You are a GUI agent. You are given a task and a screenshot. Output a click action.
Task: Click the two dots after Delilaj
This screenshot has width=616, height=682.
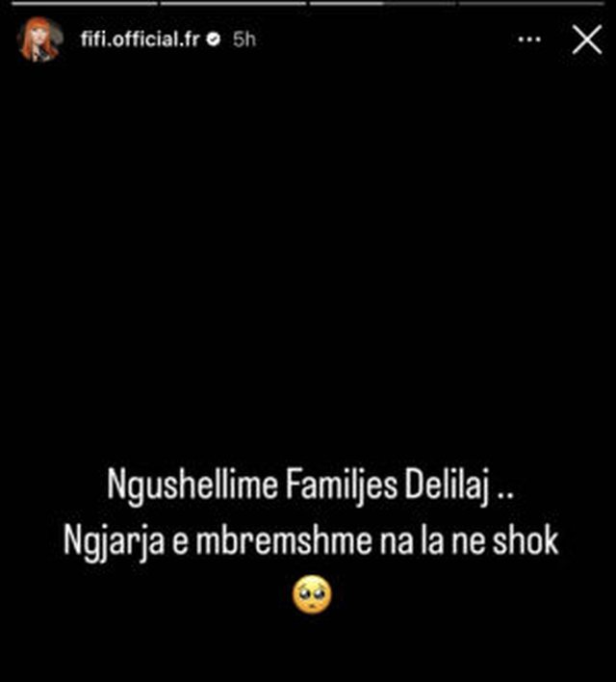click(504, 495)
